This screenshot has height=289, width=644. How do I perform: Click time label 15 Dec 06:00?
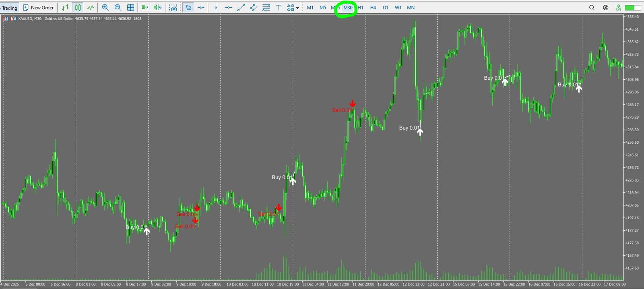click(464, 284)
